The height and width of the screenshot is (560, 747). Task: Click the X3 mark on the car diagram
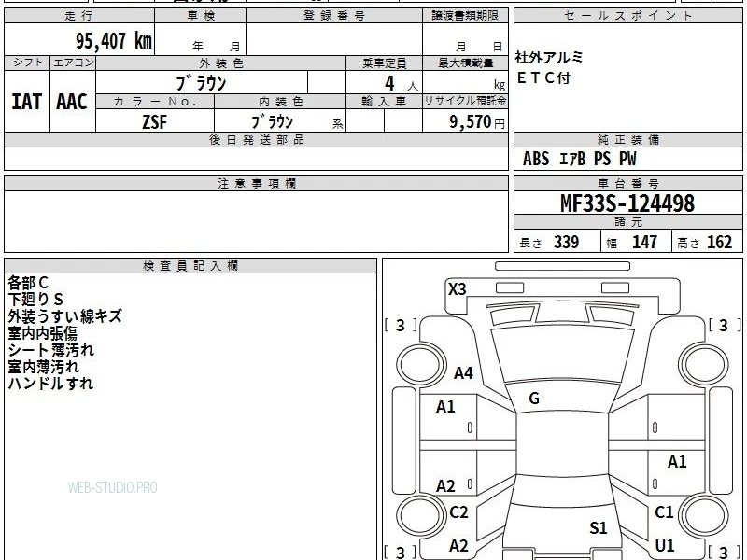[458, 289]
